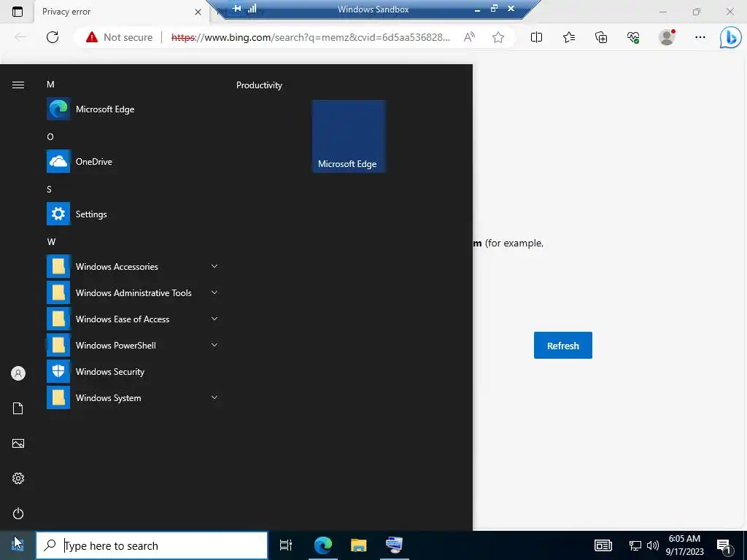This screenshot has width=747, height=560.
Task: Click the network computer taskbar app icon
Action: [395, 545]
